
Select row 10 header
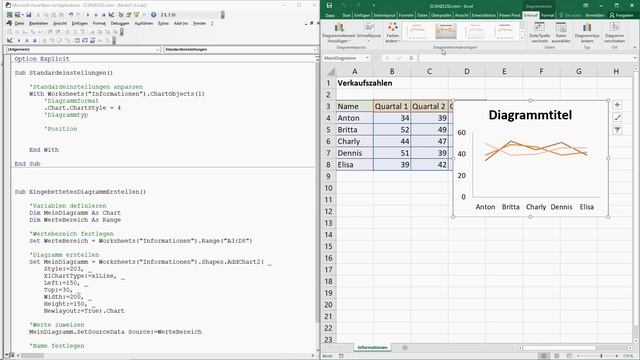click(329, 188)
